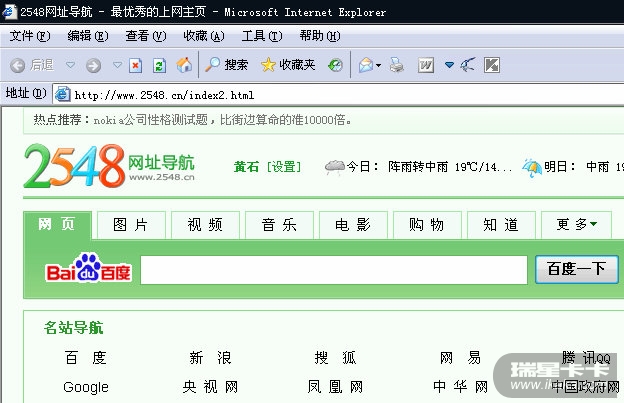This screenshot has height=403, width=624.
Task: Click the blue down-arrow toolbar icon
Action: (x=449, y=64)
